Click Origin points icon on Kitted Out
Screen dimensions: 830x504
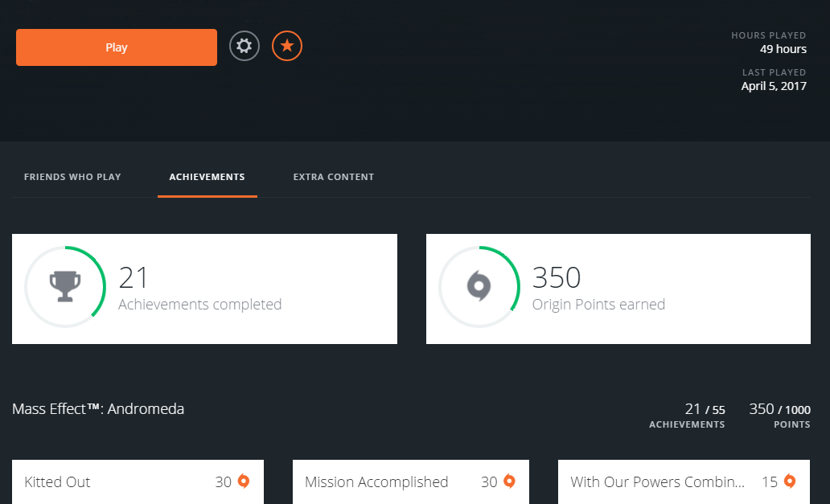(x=244, y=481)
